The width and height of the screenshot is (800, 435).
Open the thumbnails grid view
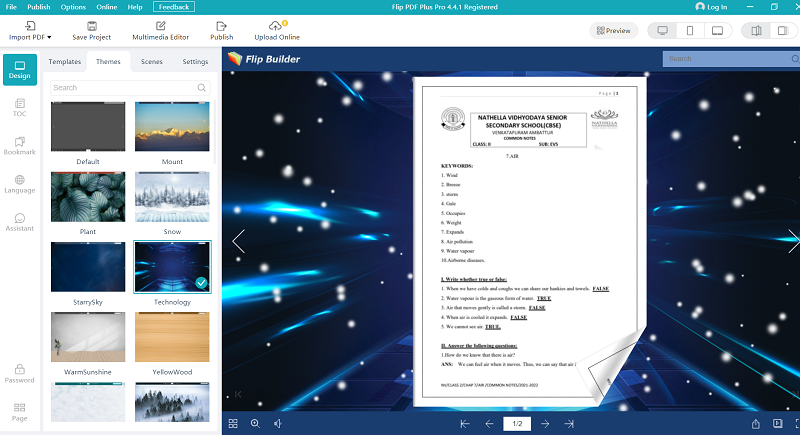233,424
